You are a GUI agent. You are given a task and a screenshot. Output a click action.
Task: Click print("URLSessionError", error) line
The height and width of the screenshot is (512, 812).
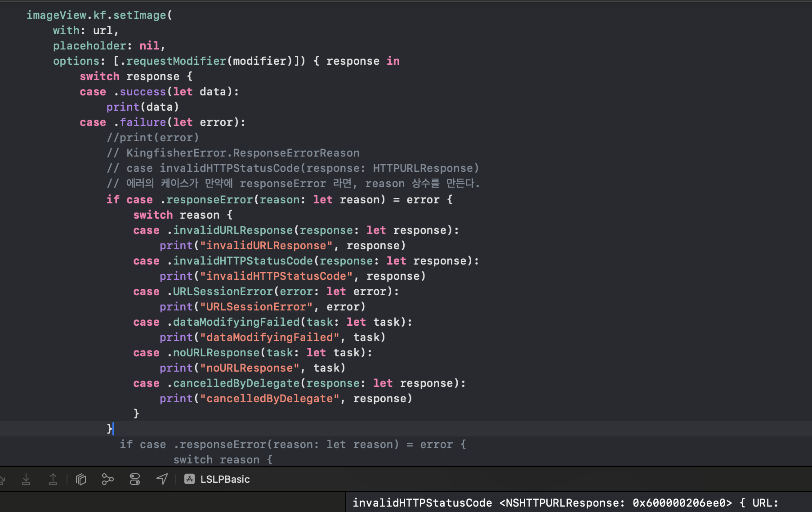coord(263,307)
